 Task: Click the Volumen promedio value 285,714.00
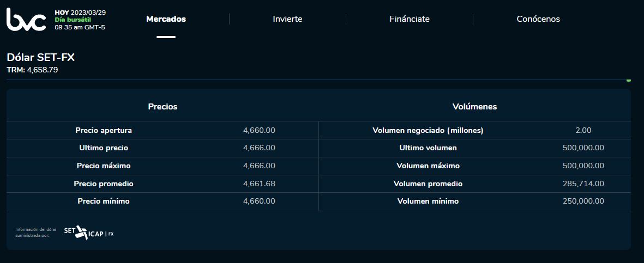pyautogui.click(x=583, y=184)
